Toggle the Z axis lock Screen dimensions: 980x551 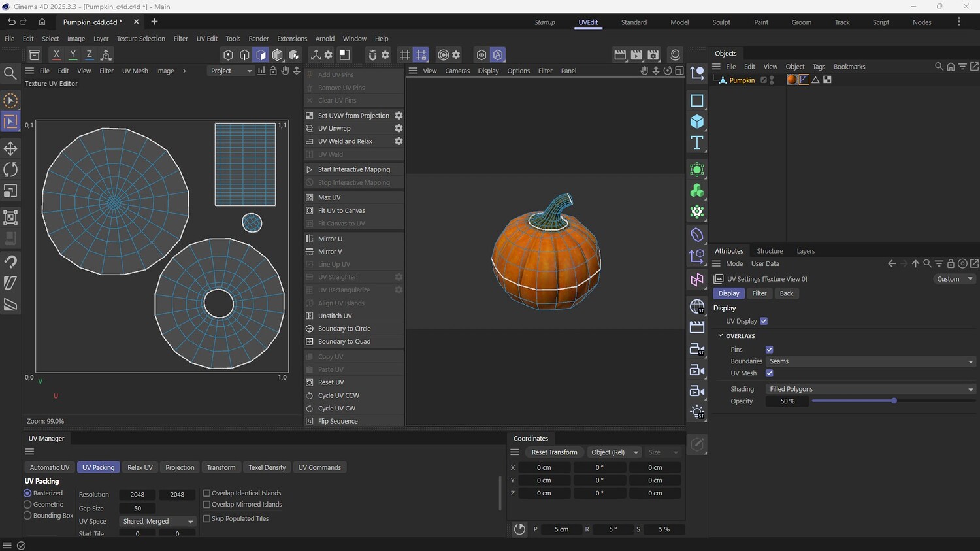coord(89,55)
